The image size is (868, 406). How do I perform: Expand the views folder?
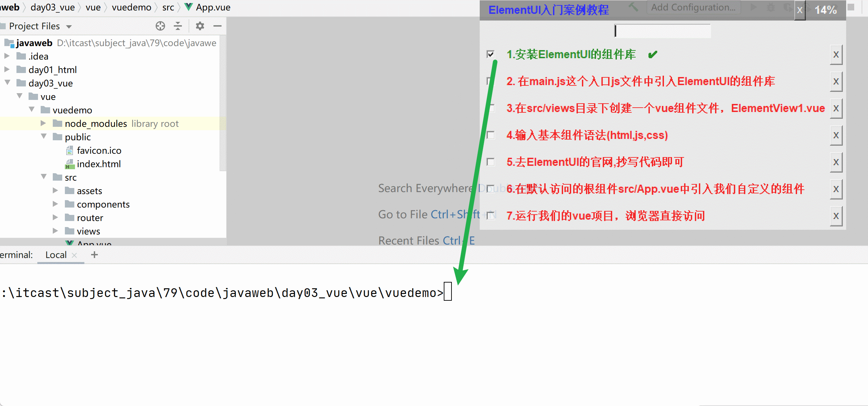pos(55,231)
